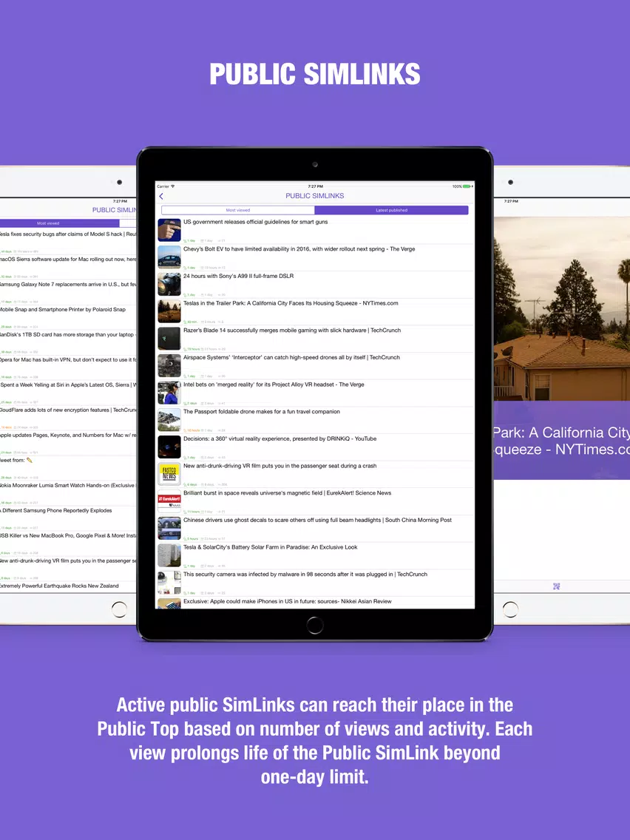
Task: Open thumbnail of Sony's A99 II article
Action: tap(169, 285)
